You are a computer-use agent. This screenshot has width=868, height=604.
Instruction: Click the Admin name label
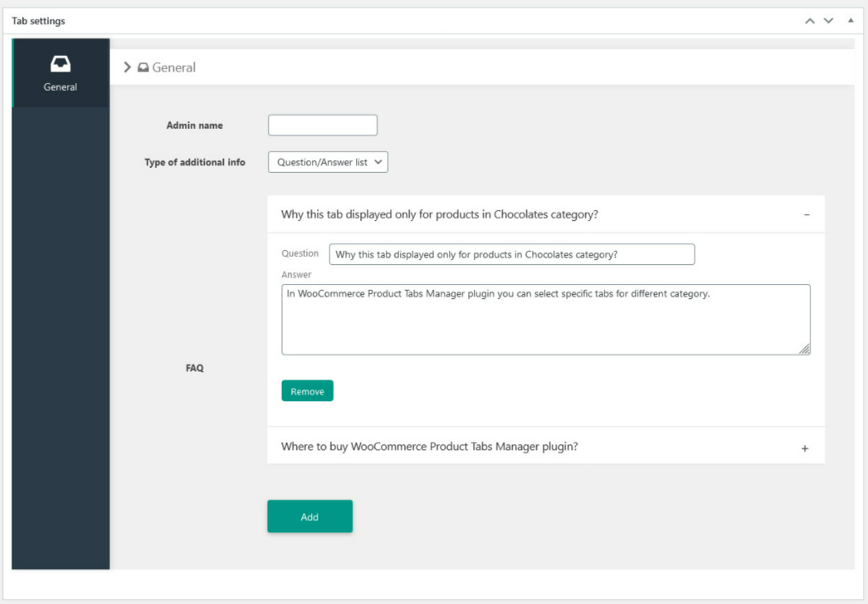pyautogui.click(x=195, y=125)
